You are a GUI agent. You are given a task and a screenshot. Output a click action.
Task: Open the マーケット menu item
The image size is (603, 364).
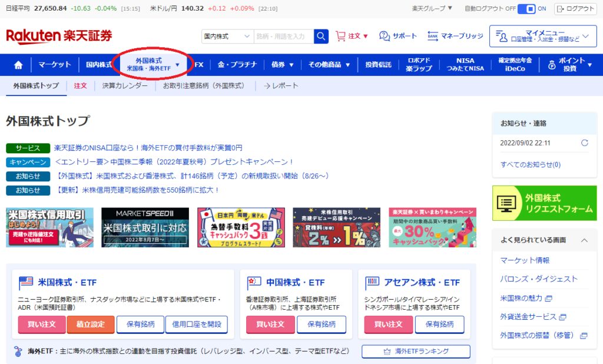pyautogui.click(x=54, y=64)
